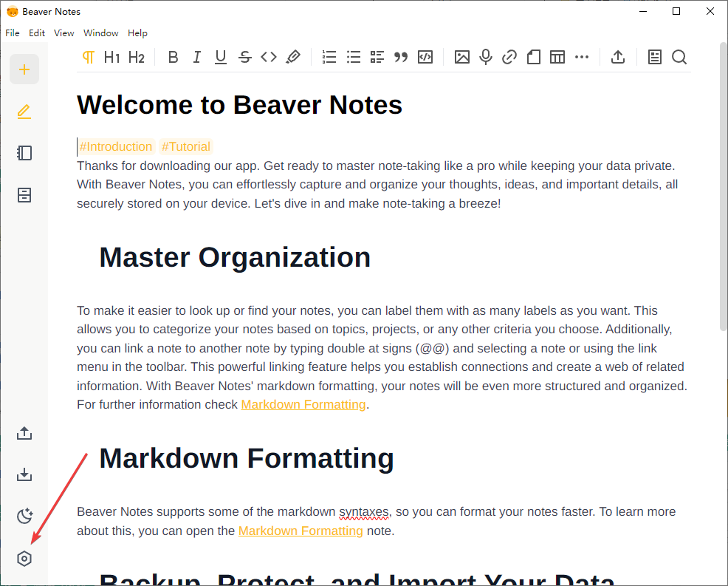728x586 pixels.
Task: Start audio recording with microphone icon
Action: point(486,57)
